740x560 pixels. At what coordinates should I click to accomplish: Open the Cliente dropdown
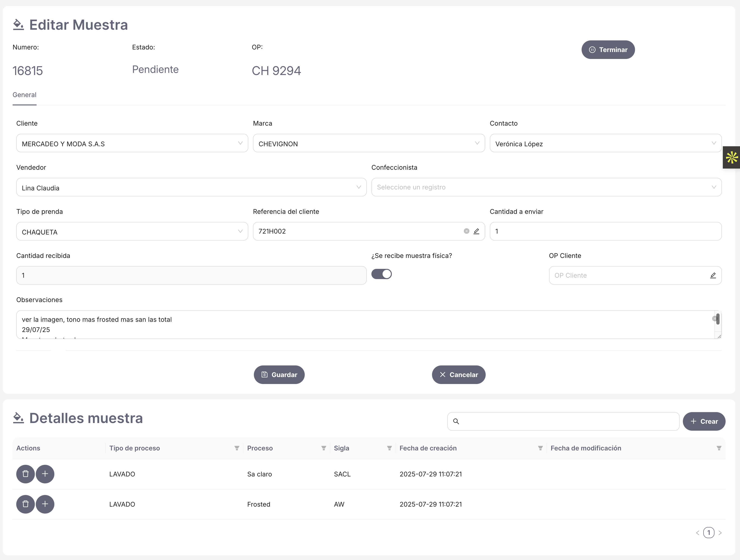pyautogui.click(x=132, y=143)
